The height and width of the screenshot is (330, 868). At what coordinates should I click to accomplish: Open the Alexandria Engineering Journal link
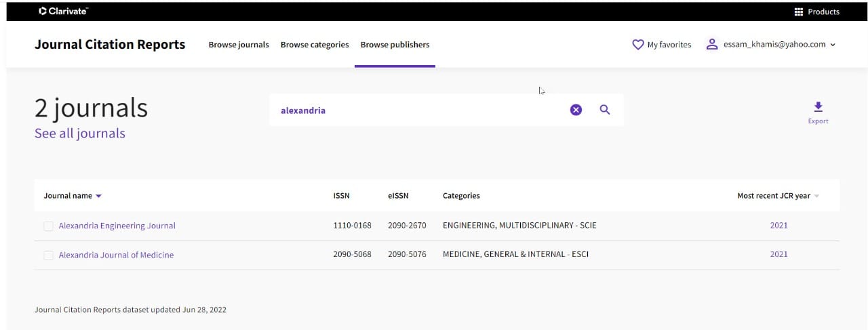(x=117, y=226)
